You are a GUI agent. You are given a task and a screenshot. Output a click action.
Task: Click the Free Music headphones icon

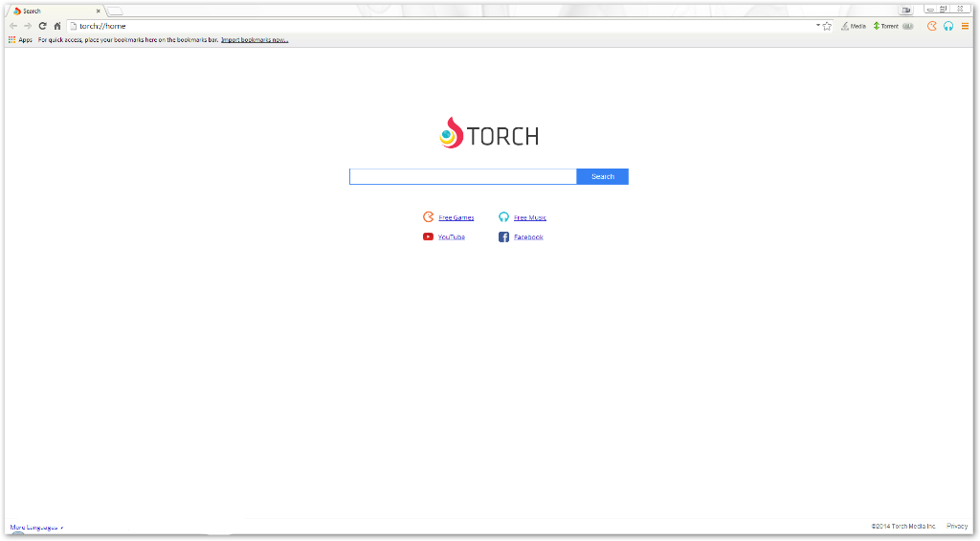pyautogui.click(x=503, y=217)
